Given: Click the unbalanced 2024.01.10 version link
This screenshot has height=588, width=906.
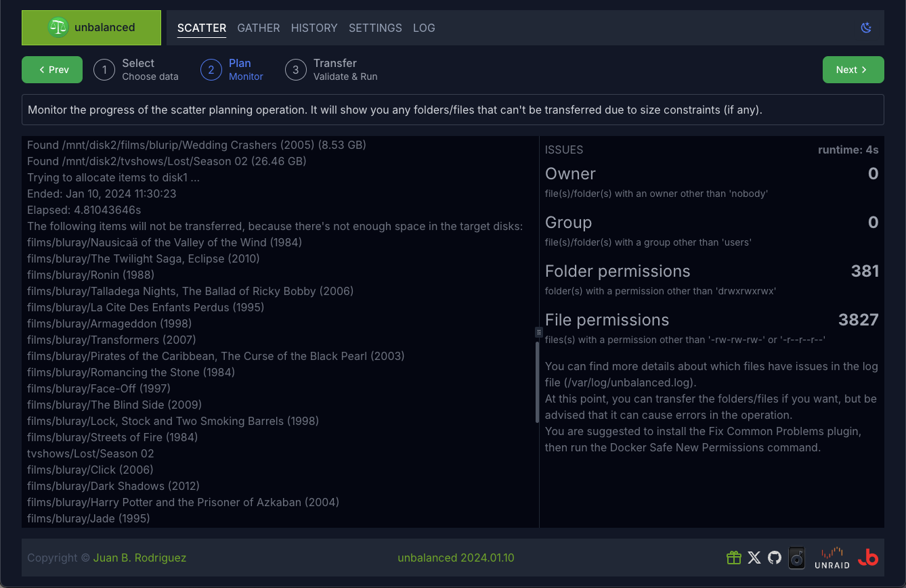Looking at the screenshot, I should (456, 558).
